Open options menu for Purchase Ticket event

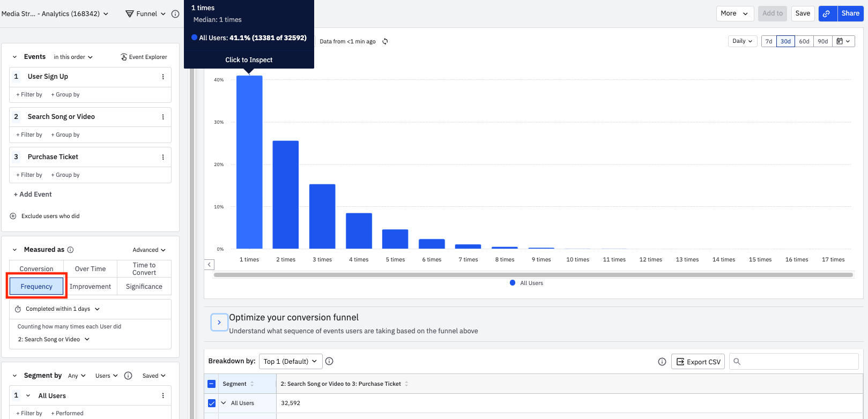pyautogui.click(x=163, y=157)
